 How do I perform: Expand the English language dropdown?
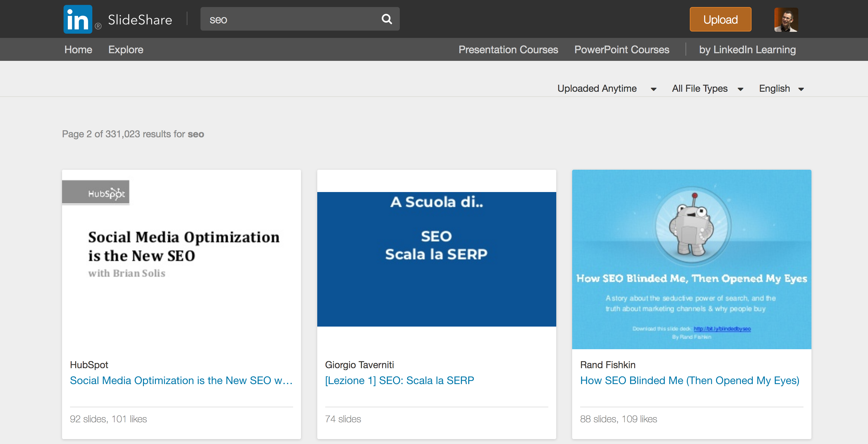tap(782, 88)
